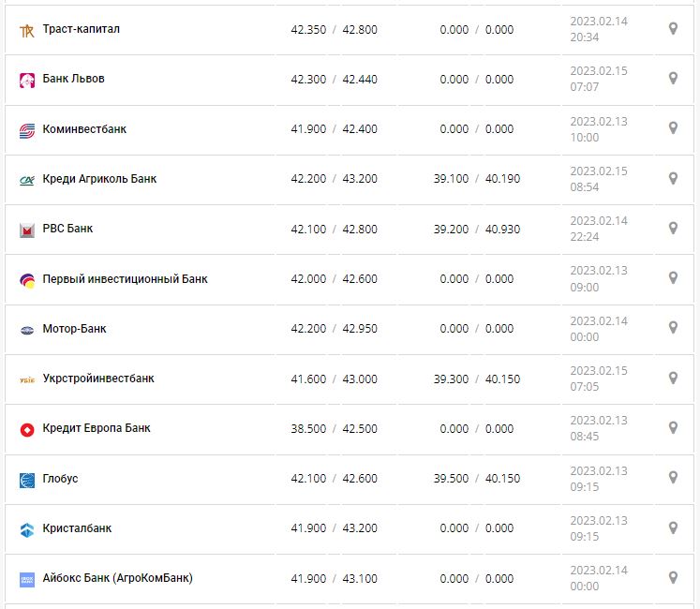Open Банк Львов bank page

[74, 79]
